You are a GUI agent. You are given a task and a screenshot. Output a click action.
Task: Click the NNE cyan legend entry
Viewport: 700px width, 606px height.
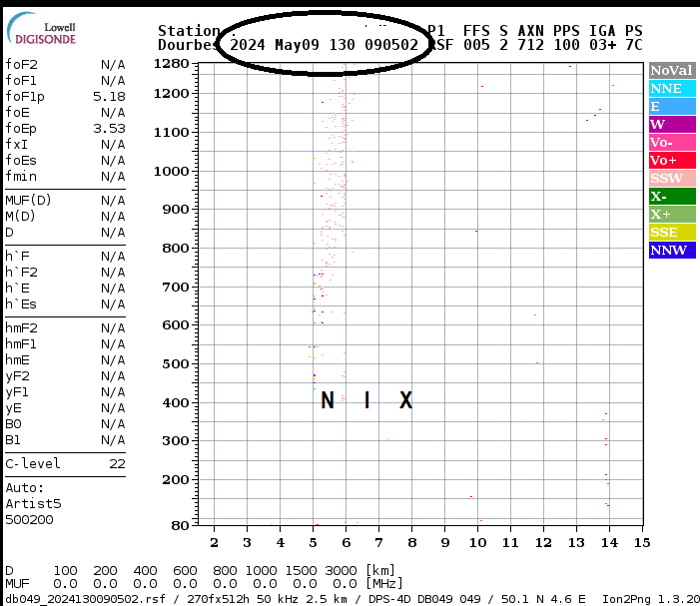coord(671,89)
